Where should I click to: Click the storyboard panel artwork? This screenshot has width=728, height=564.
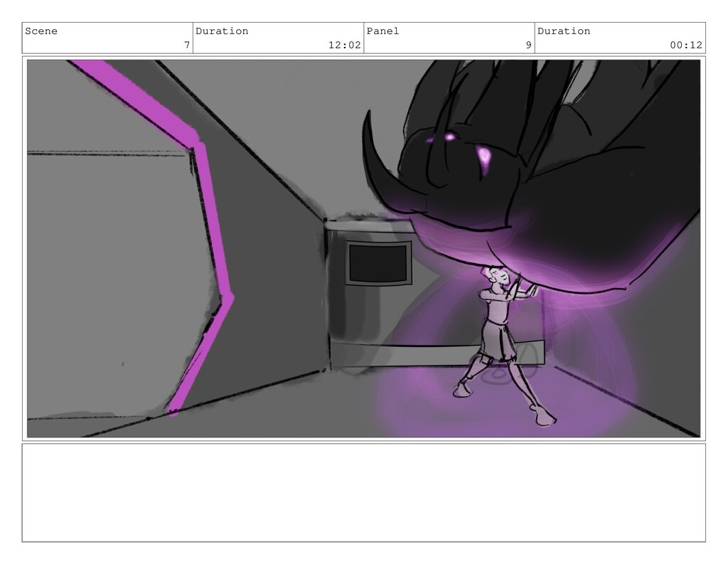click(363, 248)
